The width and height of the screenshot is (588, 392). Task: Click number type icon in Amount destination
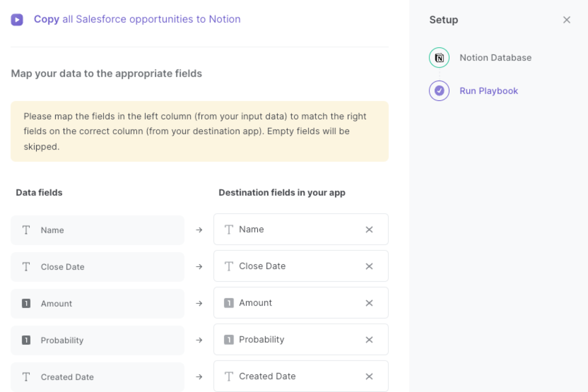pos(229,303)
